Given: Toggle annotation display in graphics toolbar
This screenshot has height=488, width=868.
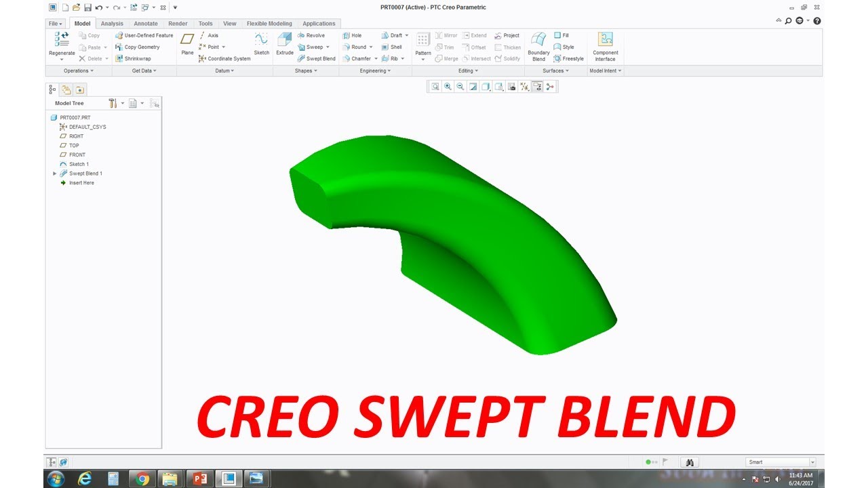Looking at the screenshot, I should pos(537,86).
